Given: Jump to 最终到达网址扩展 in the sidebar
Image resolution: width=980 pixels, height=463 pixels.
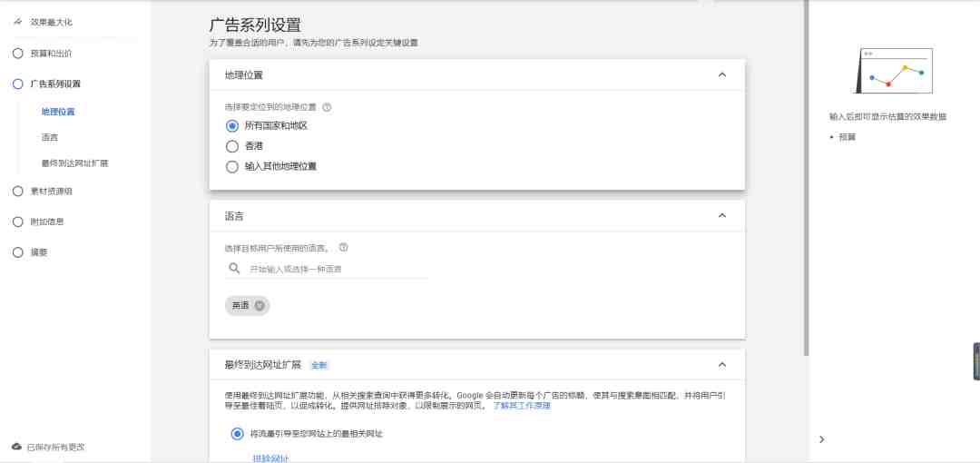Looking at the screenshot, I should 75,163.
